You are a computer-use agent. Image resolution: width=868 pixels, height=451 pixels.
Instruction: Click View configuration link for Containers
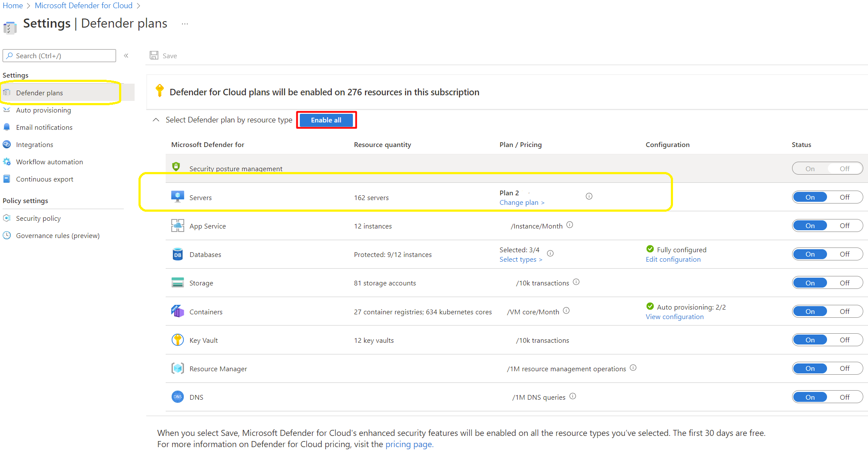coord(674,317)
